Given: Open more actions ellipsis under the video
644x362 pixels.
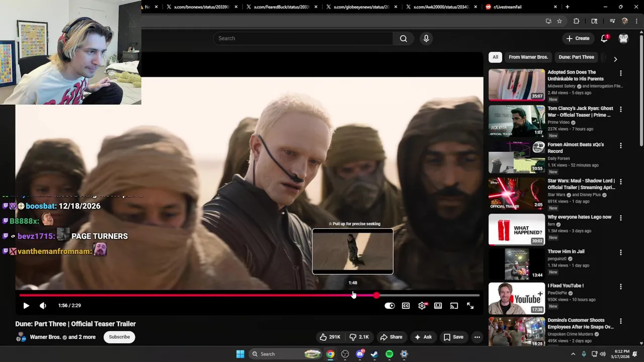Looking at the screenshot, I should click(477, 337).
